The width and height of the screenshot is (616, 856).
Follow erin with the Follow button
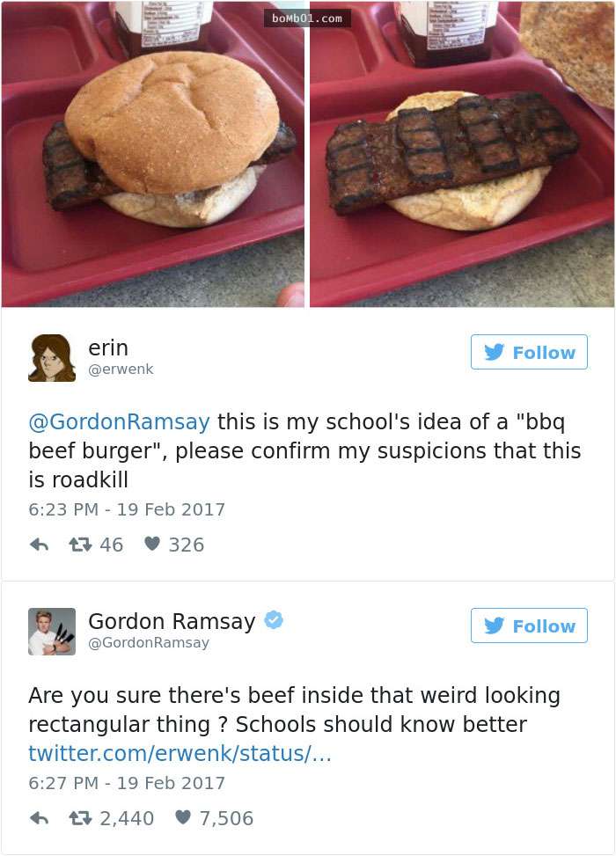(529, 352)
